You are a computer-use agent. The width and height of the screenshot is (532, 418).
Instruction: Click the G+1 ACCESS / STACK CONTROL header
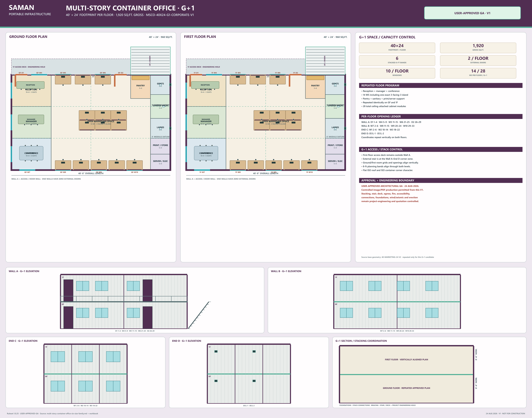tap(440, 149)
